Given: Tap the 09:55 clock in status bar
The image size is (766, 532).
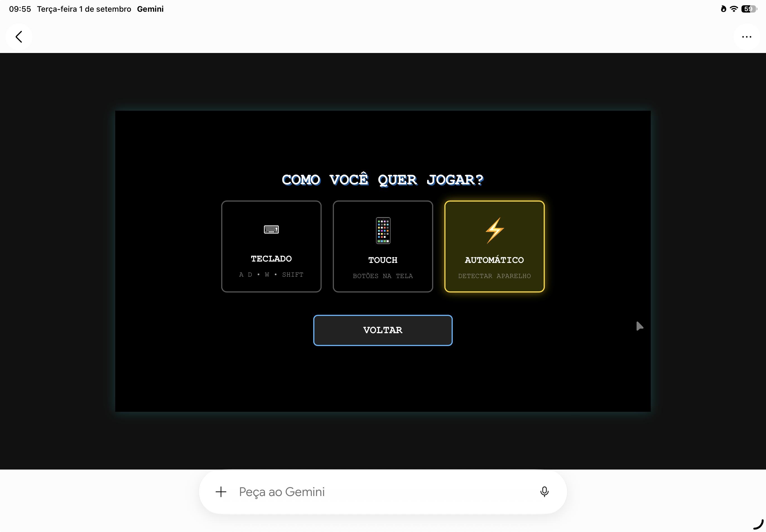Looking at the screenshot, I should 20,9.
